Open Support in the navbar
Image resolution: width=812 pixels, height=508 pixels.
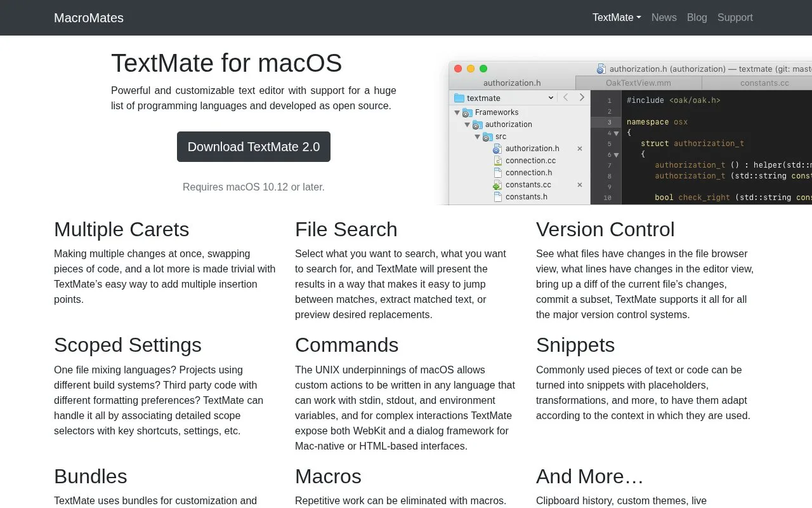(x=735, y=18)
